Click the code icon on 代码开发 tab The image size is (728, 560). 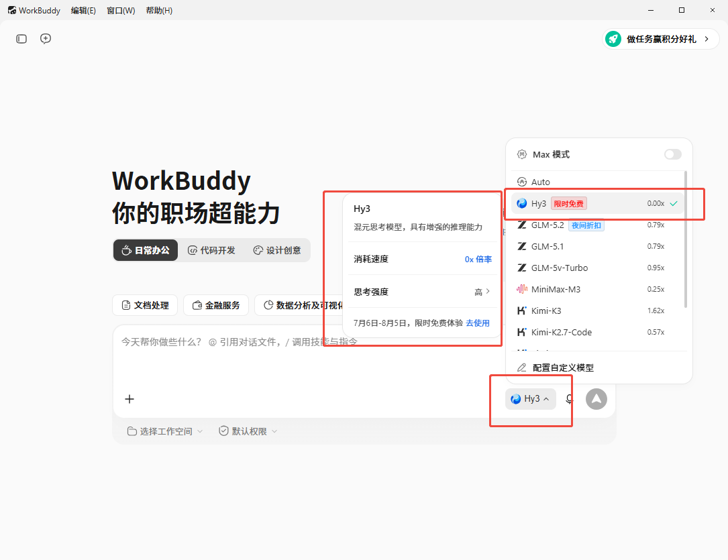pos(192,251)
